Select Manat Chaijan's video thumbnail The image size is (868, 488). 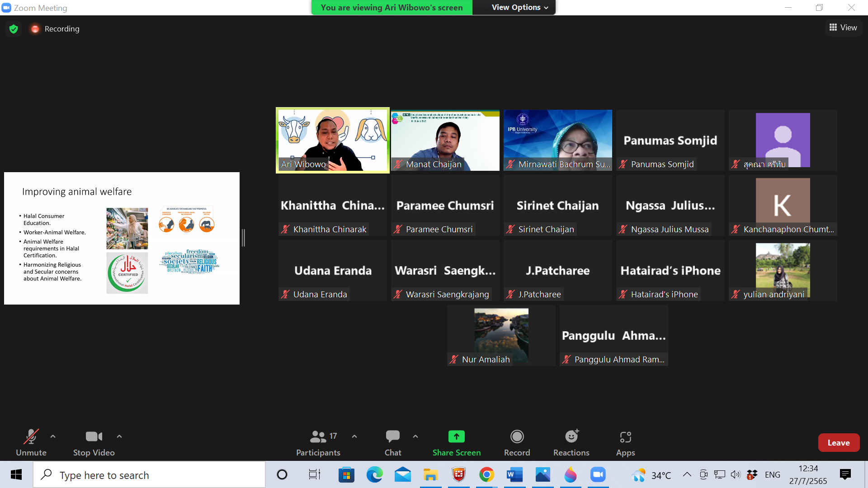pyautogui.click(x=445, y=140)
